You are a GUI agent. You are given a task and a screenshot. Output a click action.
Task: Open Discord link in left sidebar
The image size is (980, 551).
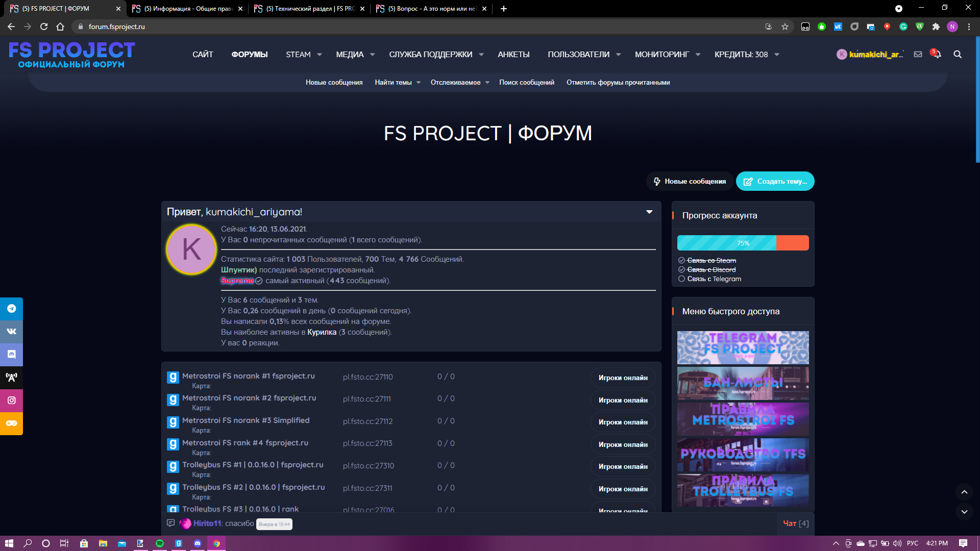11,354
